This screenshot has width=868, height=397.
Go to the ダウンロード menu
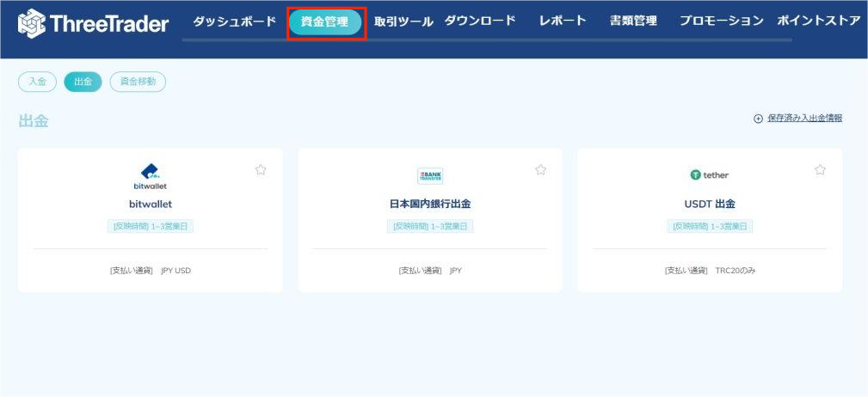[480, 21]
